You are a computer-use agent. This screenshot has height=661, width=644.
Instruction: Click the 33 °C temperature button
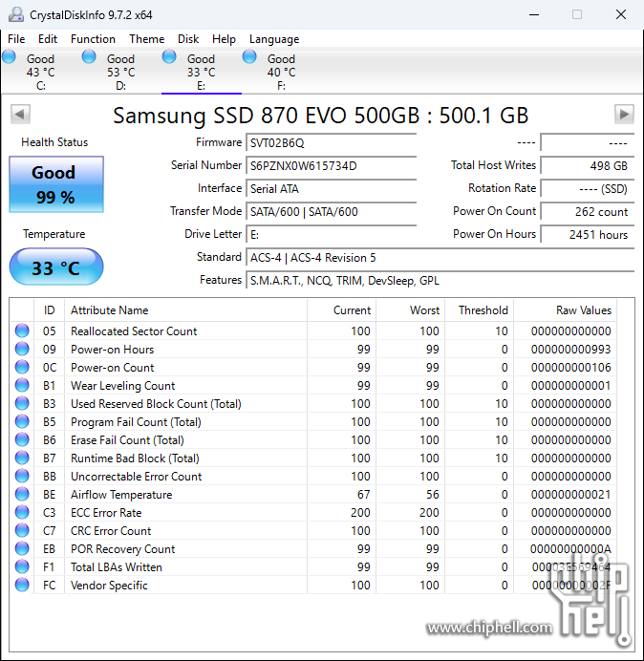click(55, 267)
